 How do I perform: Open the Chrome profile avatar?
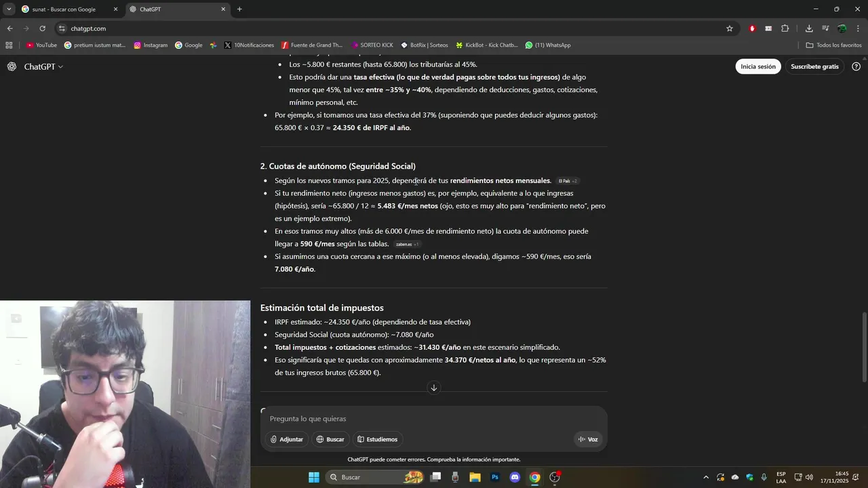pos(842,28)
